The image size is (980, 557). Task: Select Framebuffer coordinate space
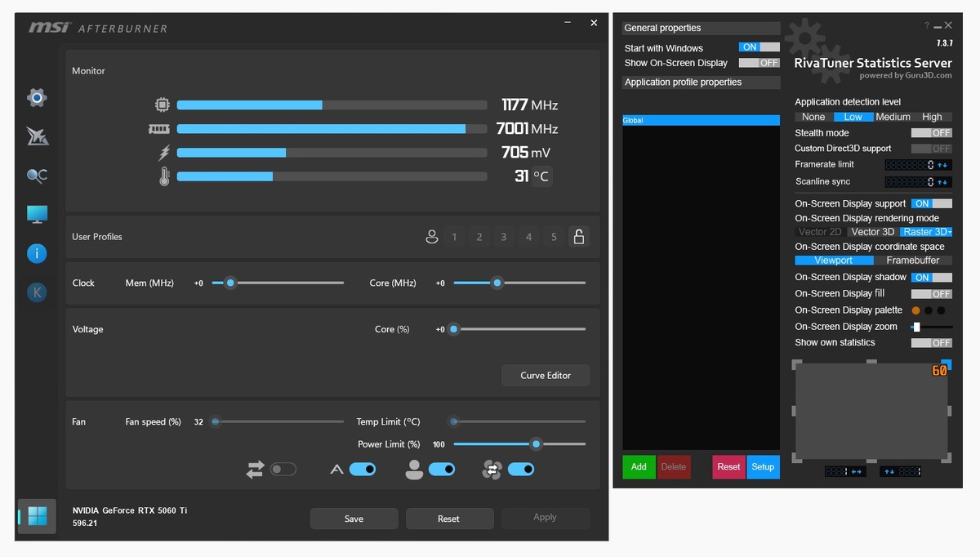[x=915, y=260]
